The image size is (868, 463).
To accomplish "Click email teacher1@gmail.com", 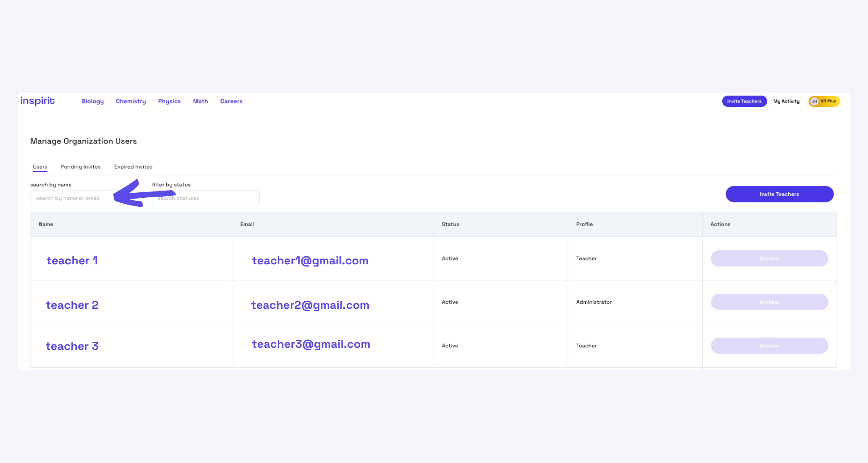I will (310, 261).
